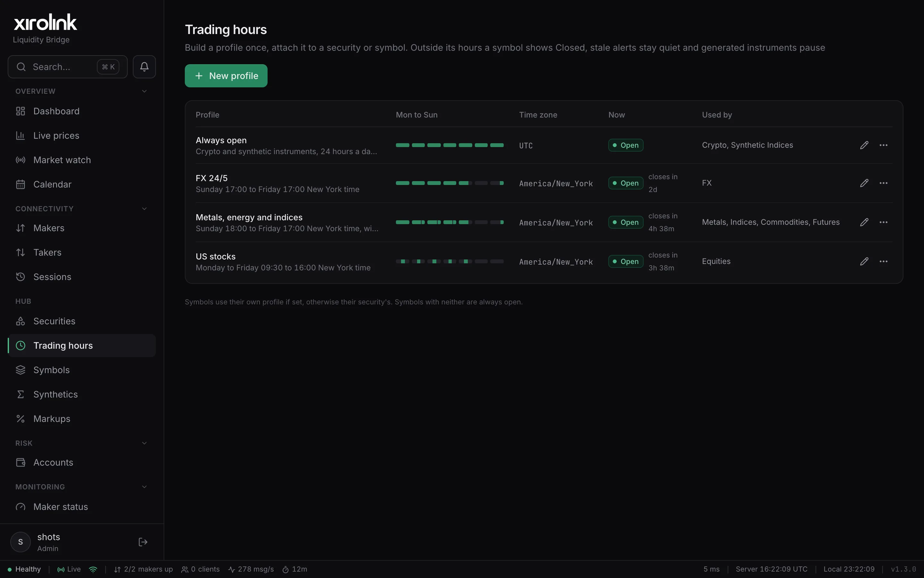This screenshot has width=924, height=578.
Task: Go to Market watch page
Action: (x=82, y=160)
